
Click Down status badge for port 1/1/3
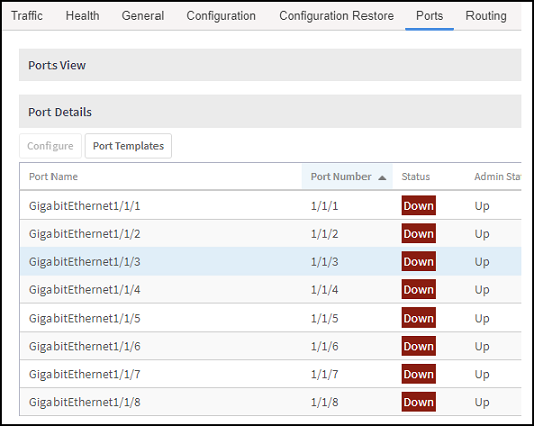coord(419,261)
